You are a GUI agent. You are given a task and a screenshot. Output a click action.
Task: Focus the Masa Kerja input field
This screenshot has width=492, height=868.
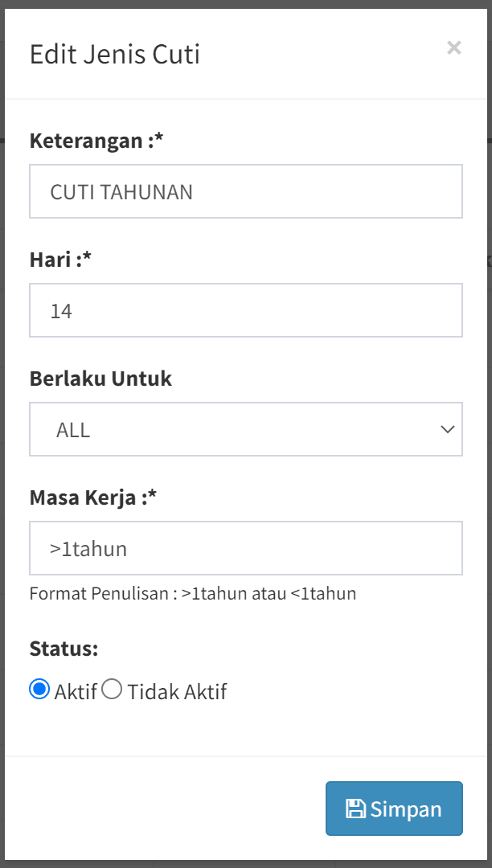click(x=245, y=548)
